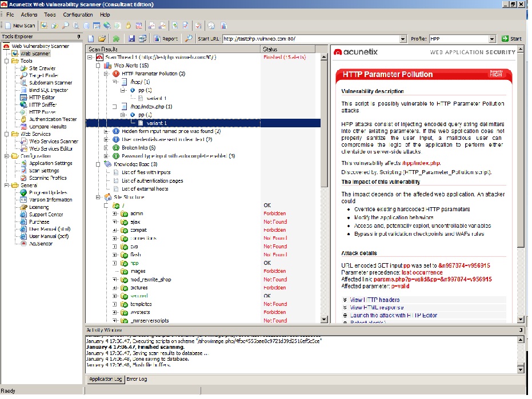Click save floppy disk icon in scanner toolbar
This screenshot has height=399, width=532.
[x=131, y=39]
